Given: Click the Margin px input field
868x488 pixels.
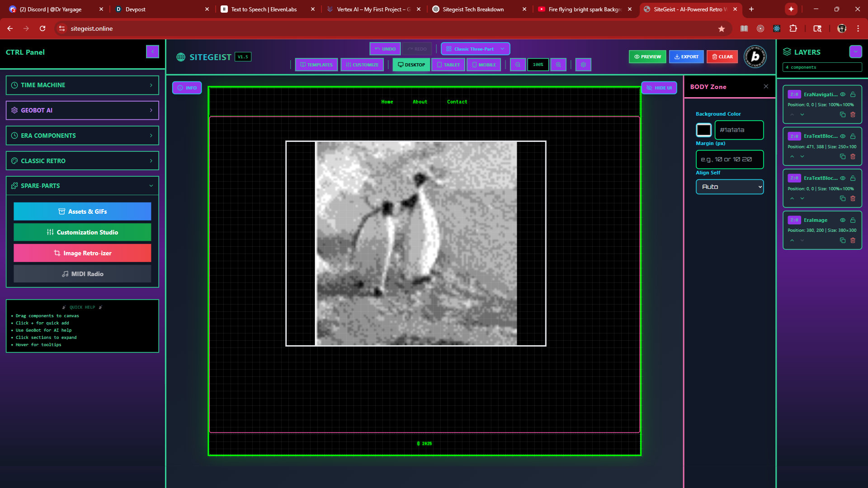Looking at the screenshot, I should pyautogui.click(x=729, y=160).
